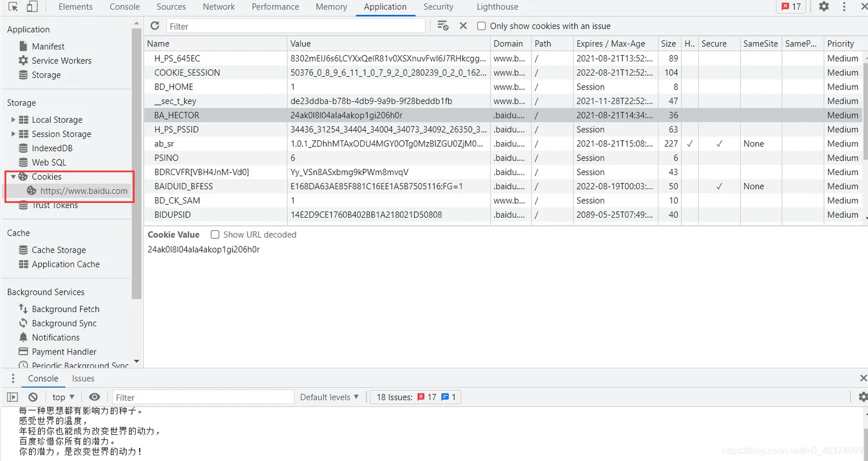Switch to the Lighthouse tab

click(497, 7)
